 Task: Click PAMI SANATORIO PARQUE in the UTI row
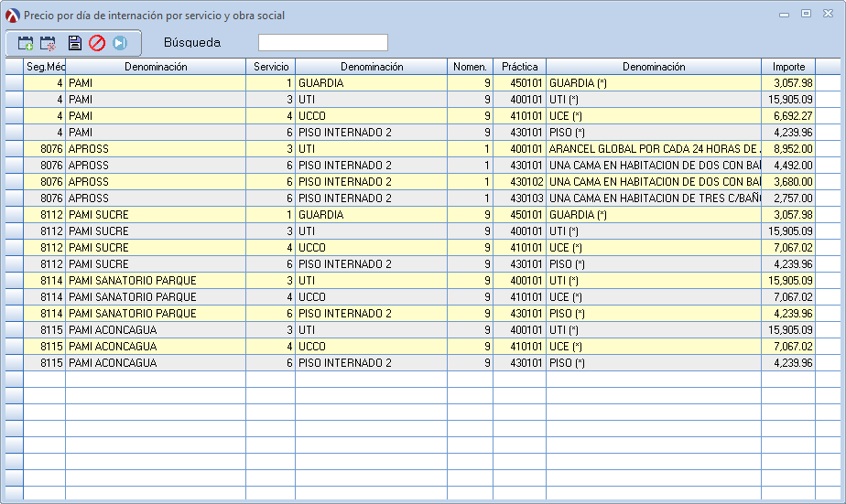(156, 280)
